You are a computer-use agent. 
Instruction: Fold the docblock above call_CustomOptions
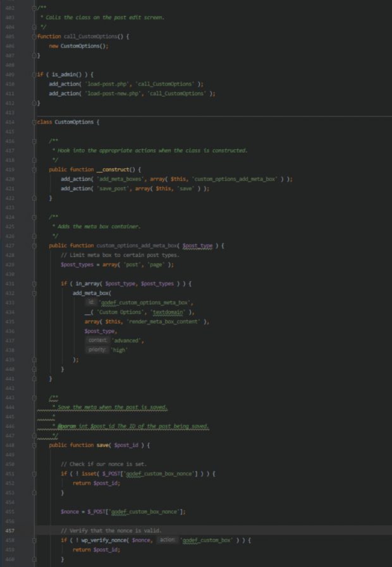pos(35,8)
